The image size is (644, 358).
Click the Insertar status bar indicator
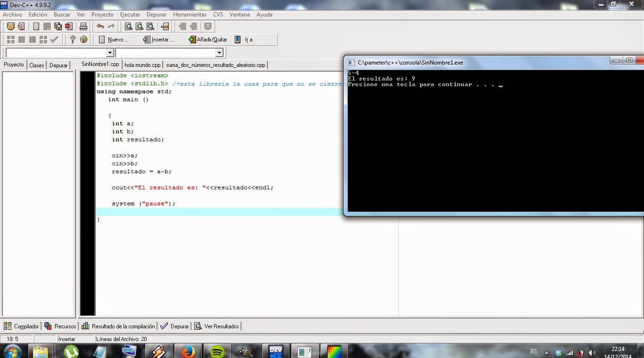[x=67, y=339]
